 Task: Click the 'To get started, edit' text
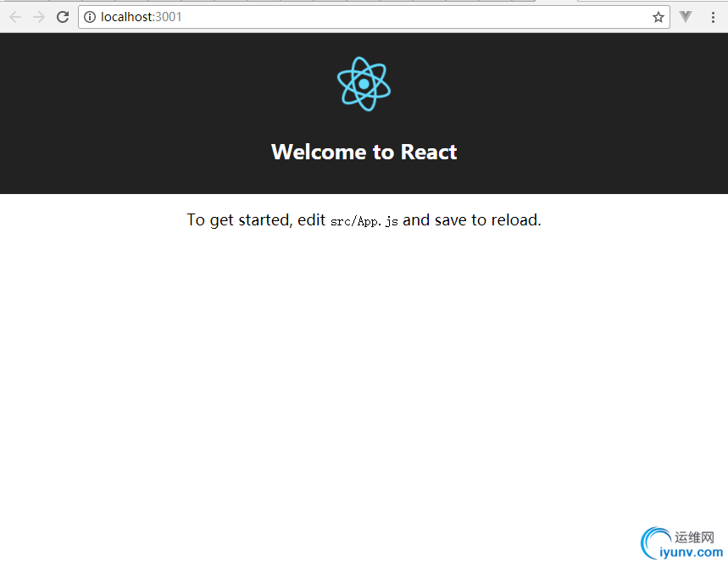(x=256, y=220)
